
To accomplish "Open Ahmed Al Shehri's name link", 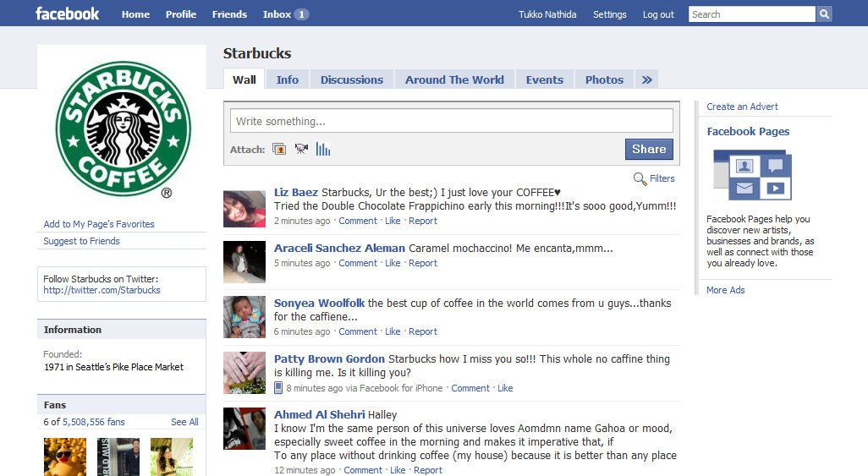I will [x=319, y=414].
